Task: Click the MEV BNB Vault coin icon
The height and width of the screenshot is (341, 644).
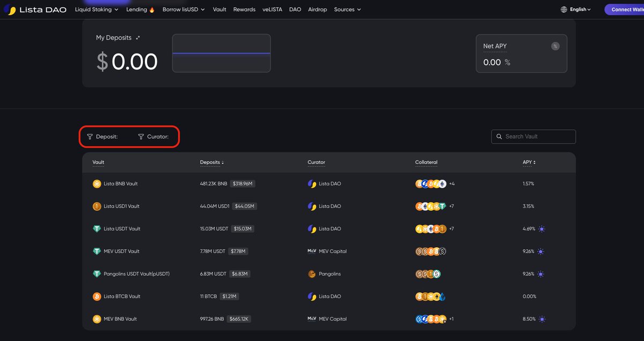Action: (x=97, y=319)
